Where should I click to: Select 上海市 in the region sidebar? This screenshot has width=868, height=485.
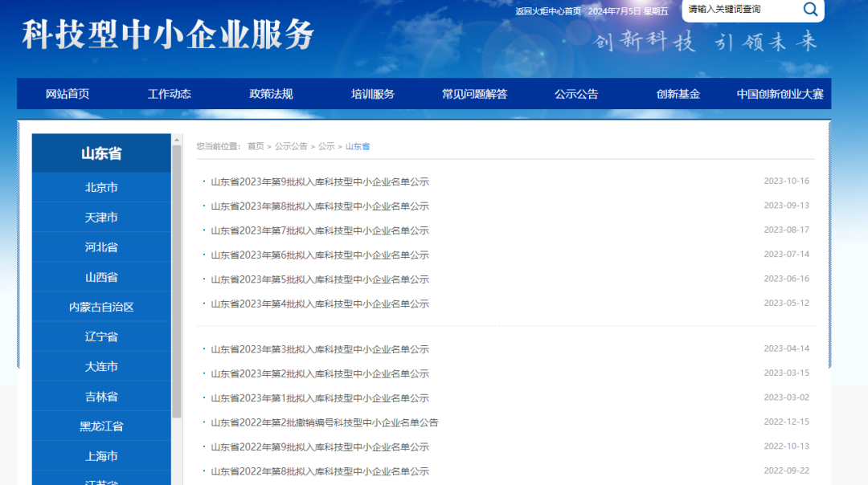pyautogui.click(x=101, y=456)
